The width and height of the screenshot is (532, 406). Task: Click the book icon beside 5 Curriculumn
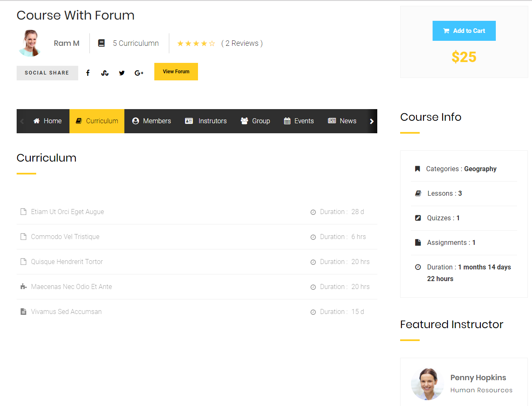(101, 43)
